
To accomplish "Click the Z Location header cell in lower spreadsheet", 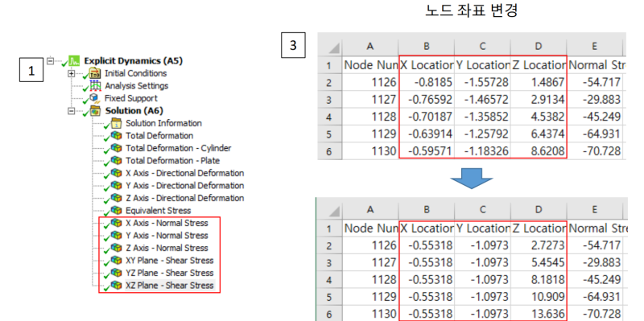I will 539,228.
